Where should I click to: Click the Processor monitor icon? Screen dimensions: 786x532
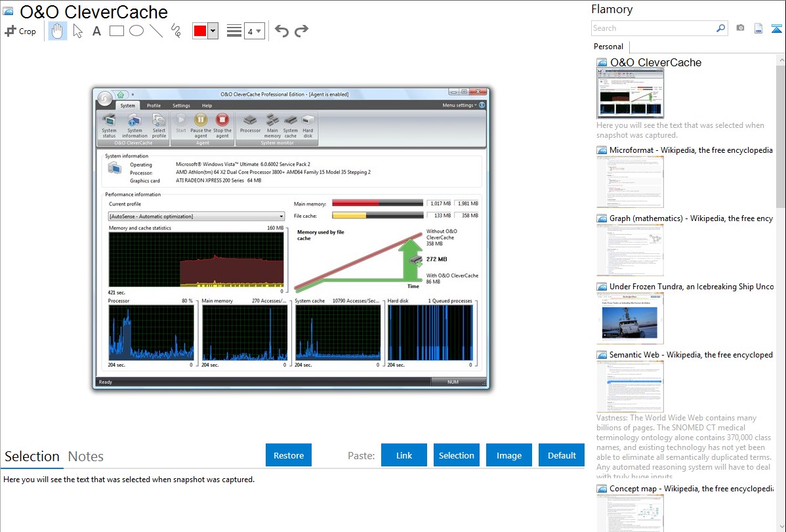[250, 123]
